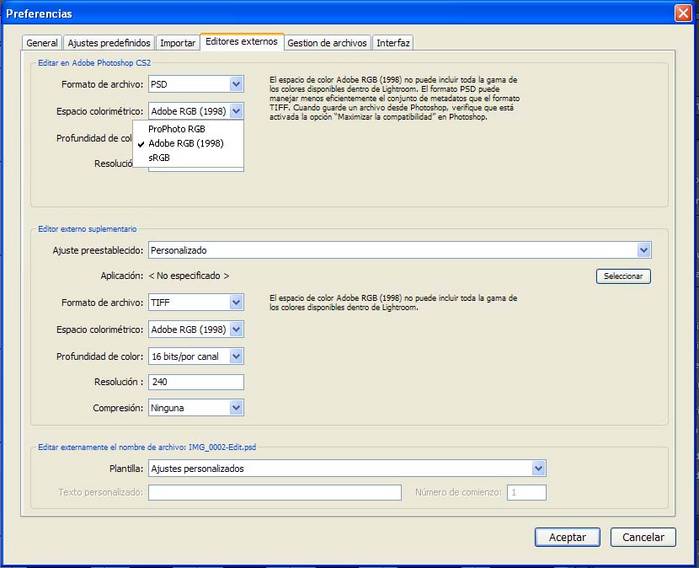Switch to the Interfaz tab
The height and width of the screenshot is (568, 699).
(393, 43)
